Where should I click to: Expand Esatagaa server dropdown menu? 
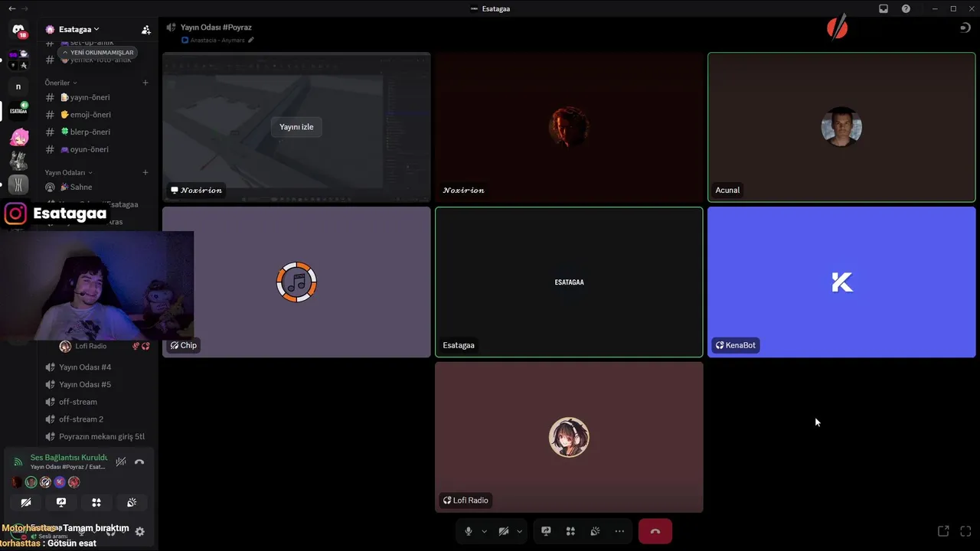pyautogui.click(x=80, y=29)
